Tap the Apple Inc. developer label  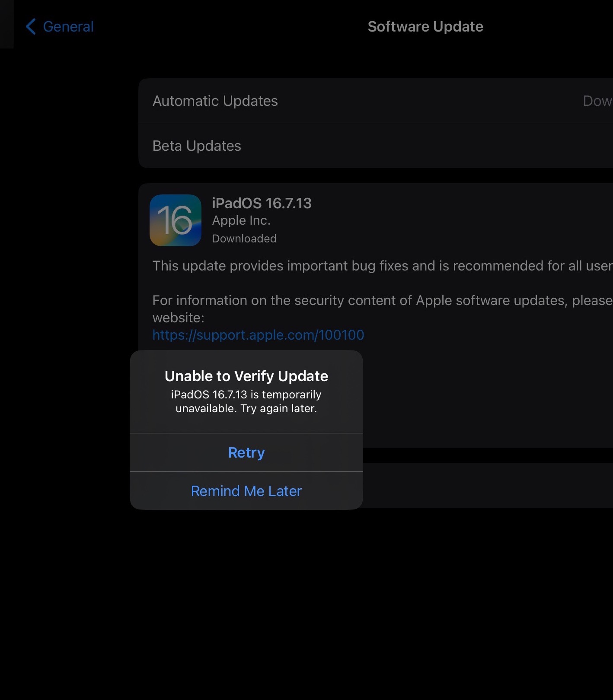[x=241, y=220]
